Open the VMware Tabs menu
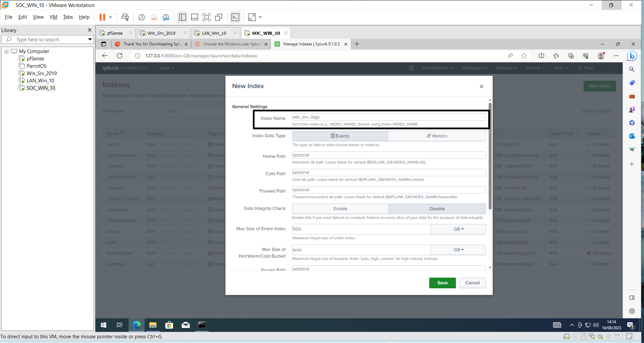Screen dimensions: 644x343 68,17
